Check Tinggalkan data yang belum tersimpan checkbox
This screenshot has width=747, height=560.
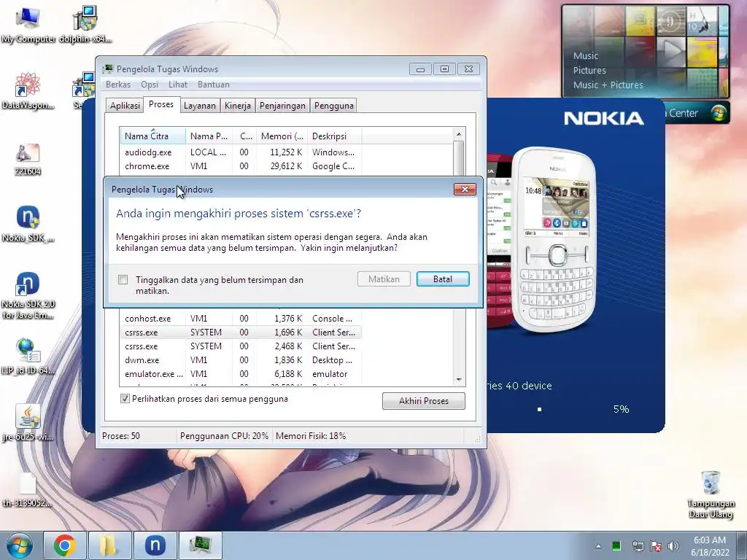(123, 279)
